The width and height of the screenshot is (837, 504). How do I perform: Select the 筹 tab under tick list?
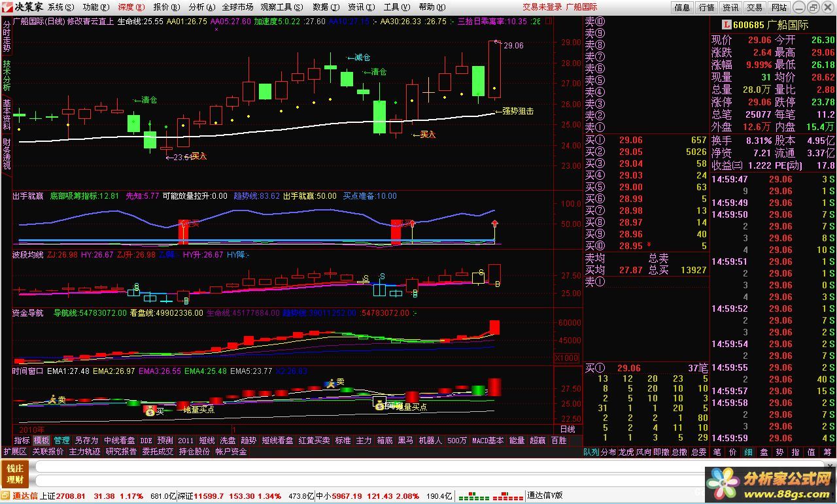click(827, 452)
